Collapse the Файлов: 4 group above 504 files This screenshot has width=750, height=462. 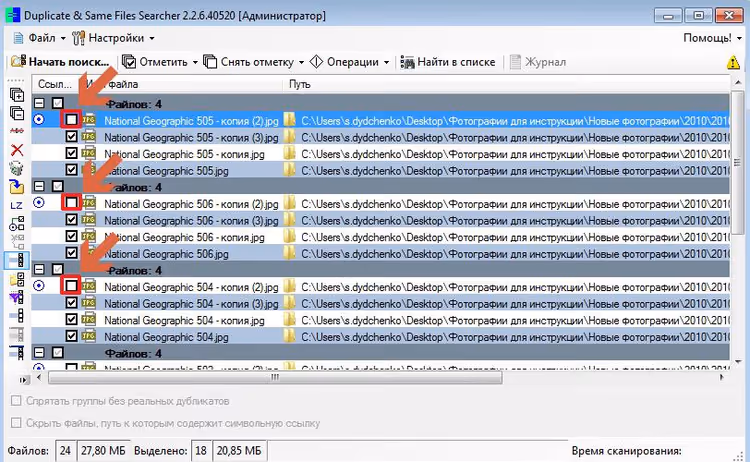click(x=39, y=270)
